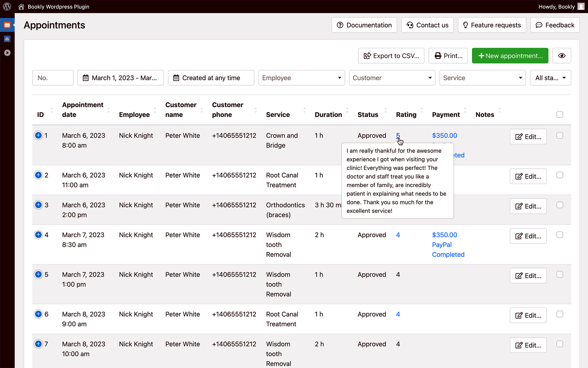Click home icon beside Bookly Wordpress Plugin

[21, 6]
